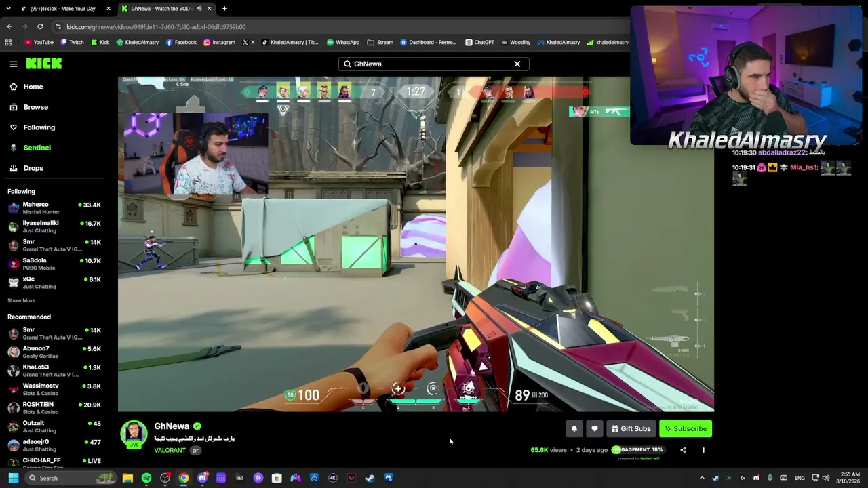Click the Gift Subs button
The image size is (868, 488).
(x=631, y=428)
